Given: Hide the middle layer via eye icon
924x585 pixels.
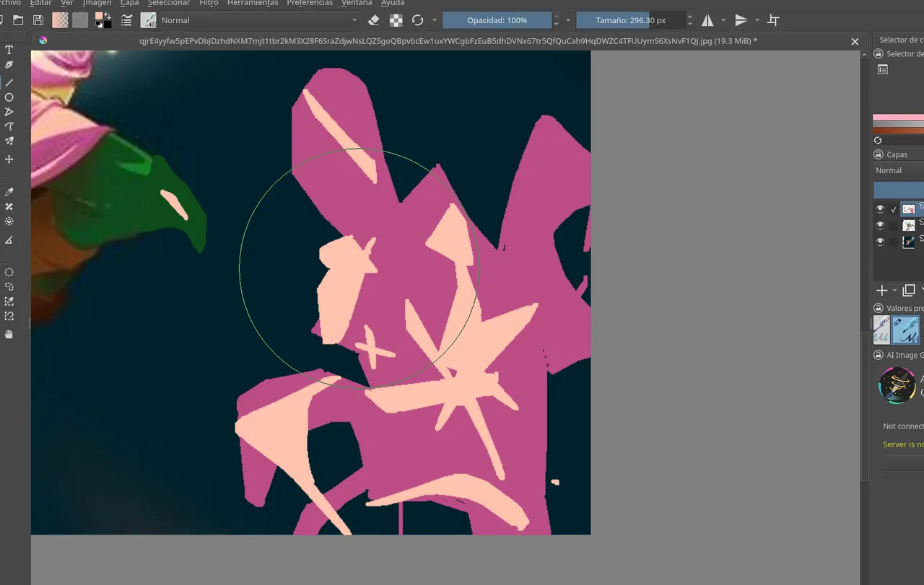Looking at the screenshot, I should point(880,225).
